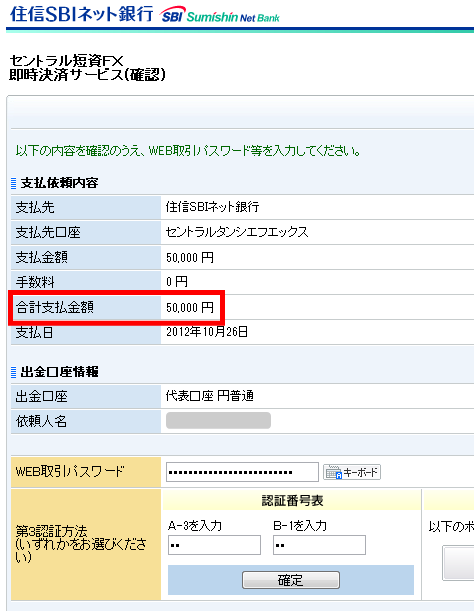
Task: Click the 支払日 2012年10月26日 value
Action: 207,332
